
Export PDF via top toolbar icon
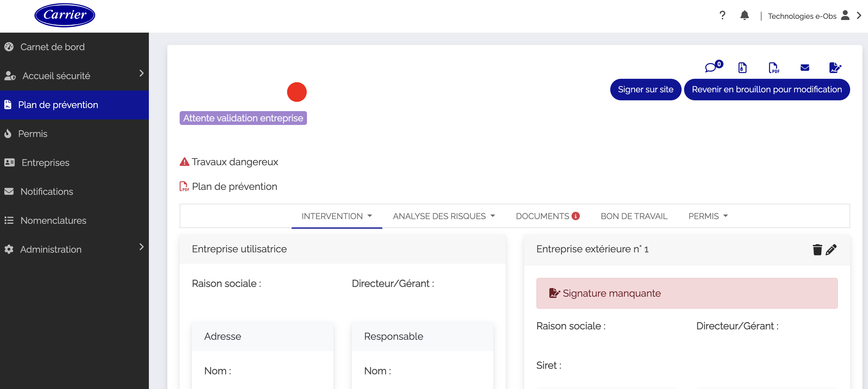(x=774, y=68)
